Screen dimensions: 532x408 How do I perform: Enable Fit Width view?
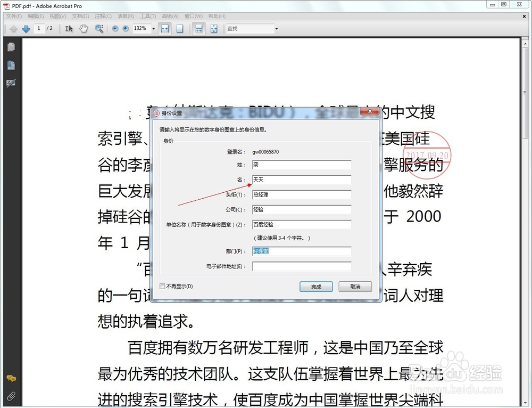tap(165, 29)
